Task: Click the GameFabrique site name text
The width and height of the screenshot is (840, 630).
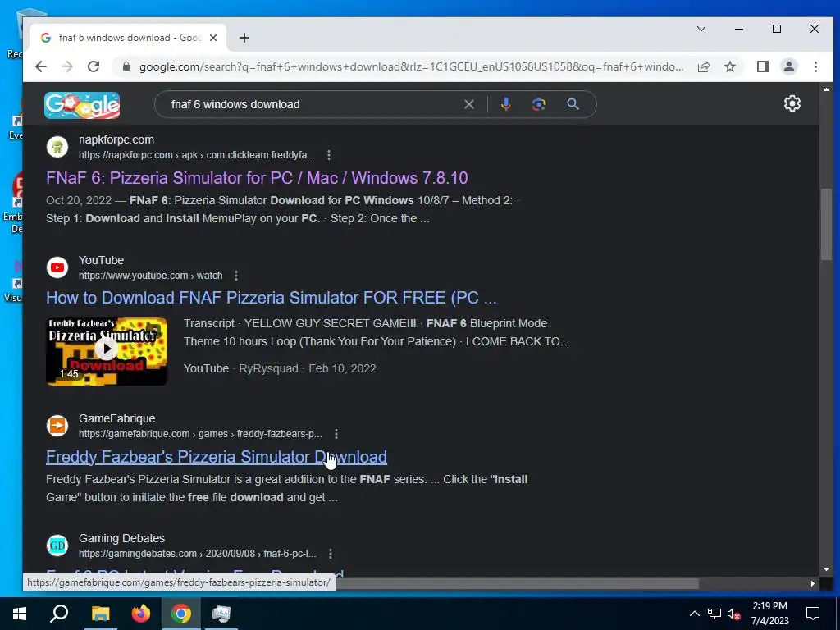Action: tap(116, 418)
